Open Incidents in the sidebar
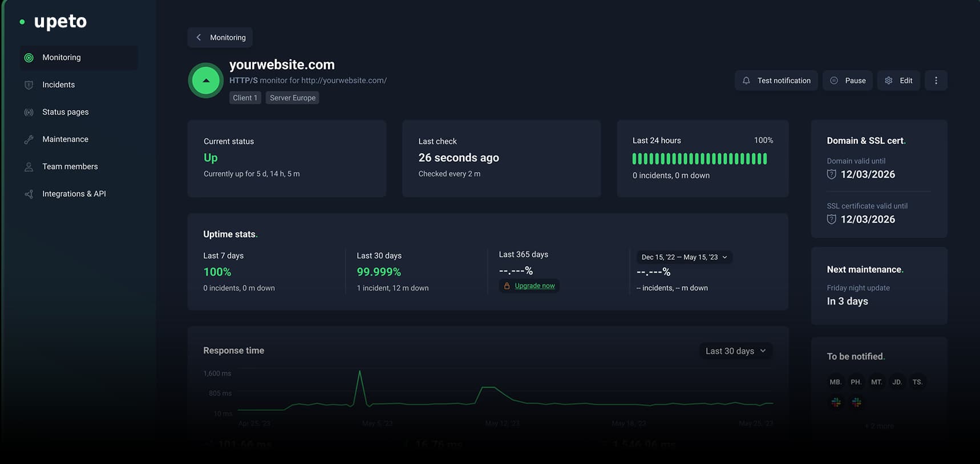Image resolution: width=980 pixels, height=464 pixels. point(79,85)
